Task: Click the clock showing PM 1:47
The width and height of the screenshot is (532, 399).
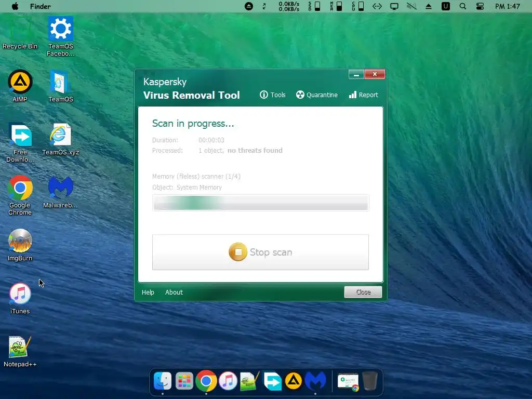Action: coord(508,6)
